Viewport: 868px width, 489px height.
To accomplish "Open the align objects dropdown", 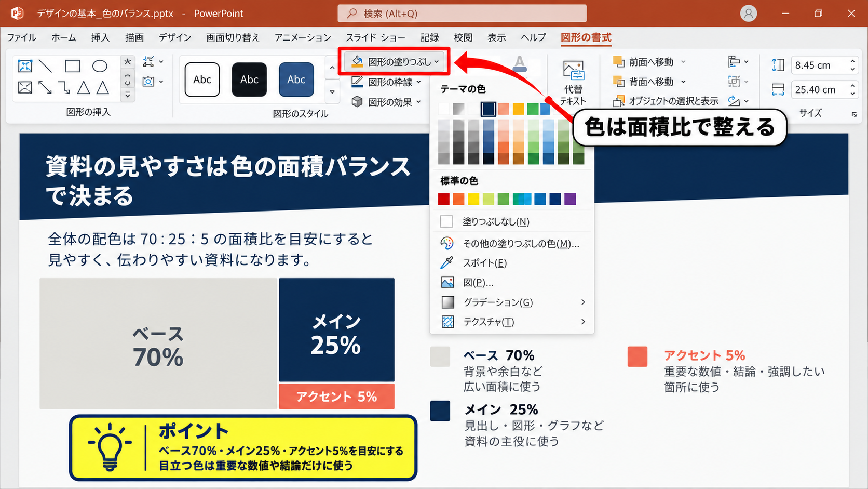I will pos(738,62).
